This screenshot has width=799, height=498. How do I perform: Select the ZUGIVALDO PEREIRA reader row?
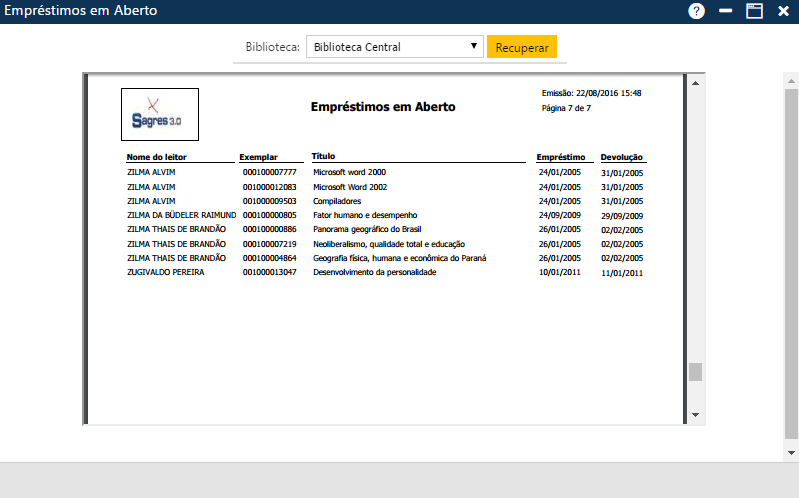click(x=165, y=272)
